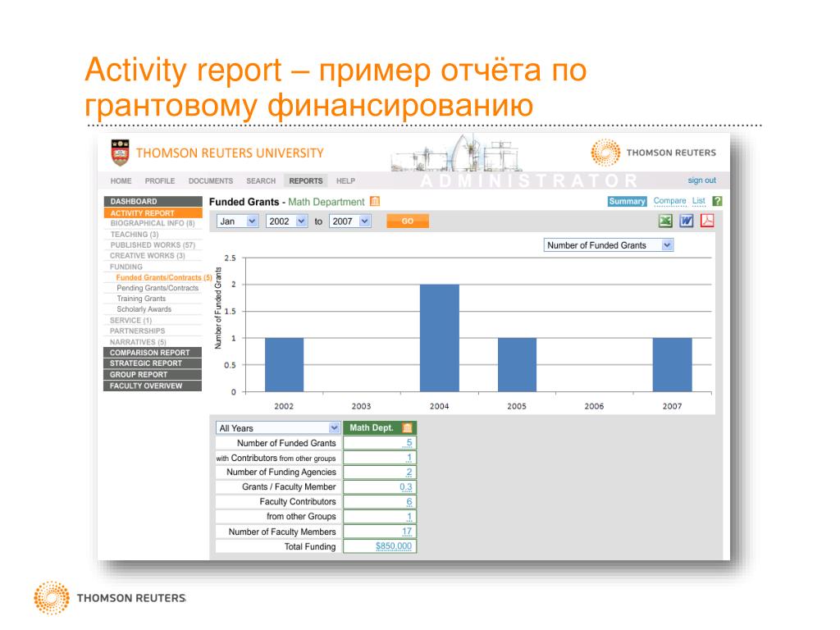840x630 pixels.
Task: Click the orange GO button
Action: 408,221
